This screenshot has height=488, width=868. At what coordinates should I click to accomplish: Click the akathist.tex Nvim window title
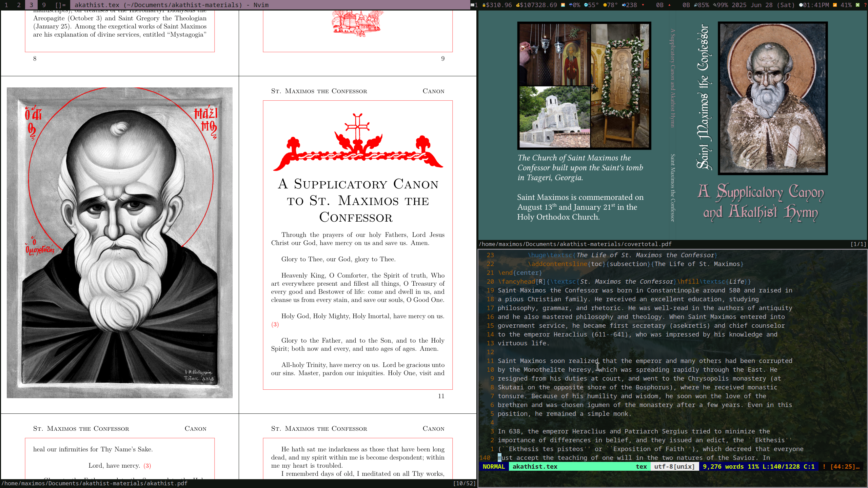pyautogui.click(x=172, y=5)
